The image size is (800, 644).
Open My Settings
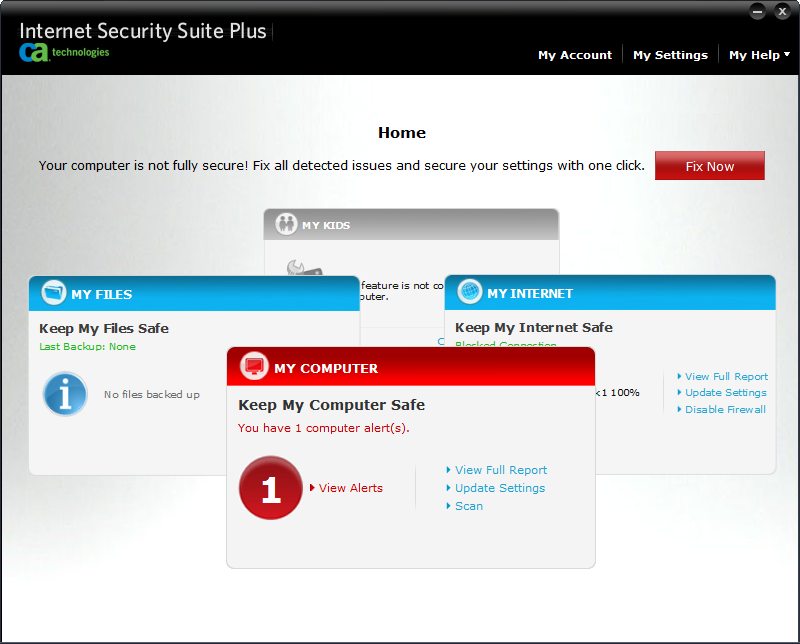[x=670, y=55]
